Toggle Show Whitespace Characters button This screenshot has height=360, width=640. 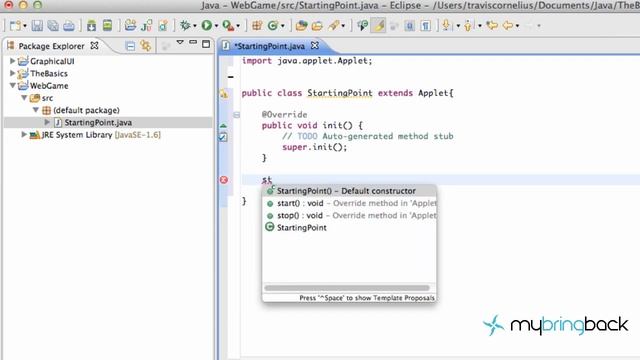coord(426,26)
